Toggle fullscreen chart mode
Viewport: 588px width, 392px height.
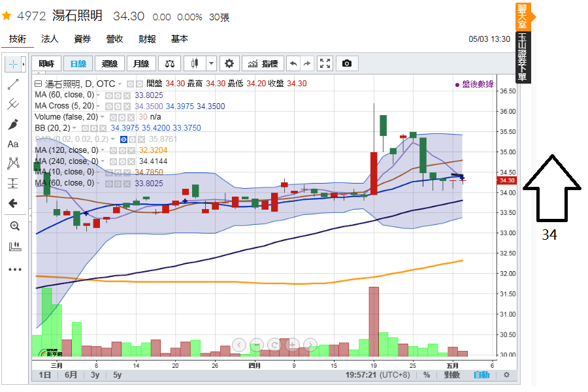(325, 63)
